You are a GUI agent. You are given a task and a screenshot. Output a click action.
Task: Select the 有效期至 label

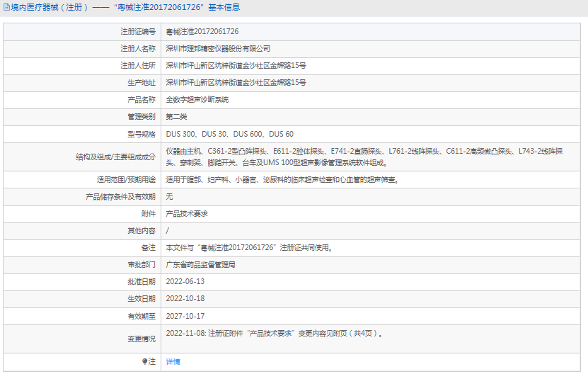(142, 316)
